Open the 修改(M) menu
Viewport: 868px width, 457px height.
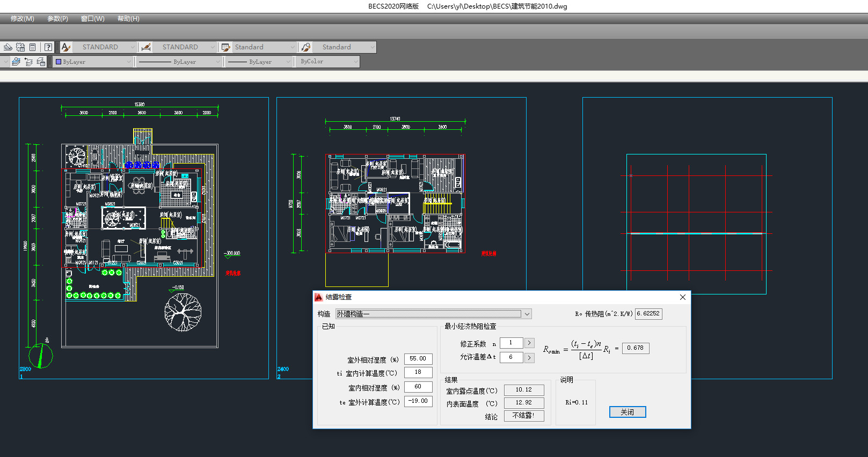click(x=23, y=19)
